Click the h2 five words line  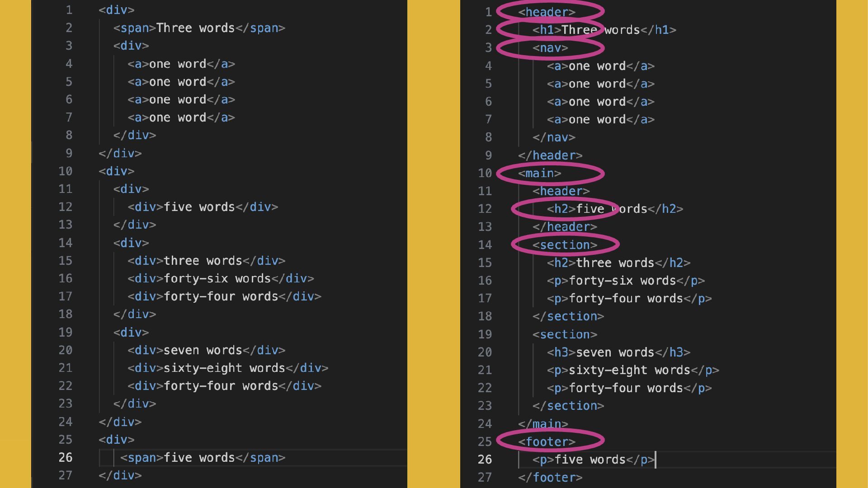614,209
